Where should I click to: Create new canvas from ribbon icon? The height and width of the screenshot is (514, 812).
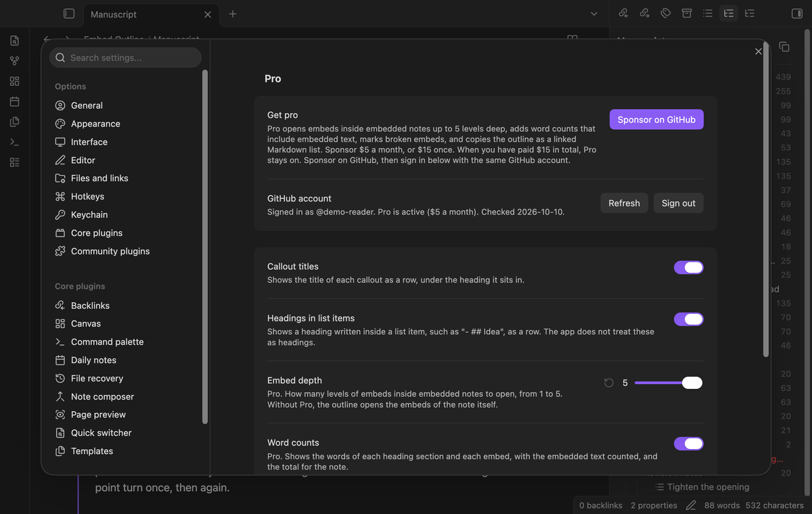[x=14, y=81]
